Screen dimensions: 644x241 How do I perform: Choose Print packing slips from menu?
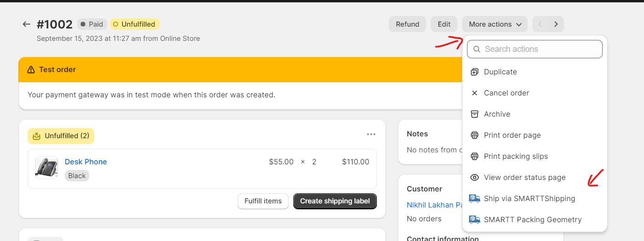click(x=516, y=157)
